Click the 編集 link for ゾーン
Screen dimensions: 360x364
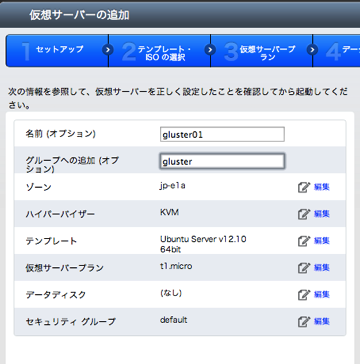click(322, 187)
